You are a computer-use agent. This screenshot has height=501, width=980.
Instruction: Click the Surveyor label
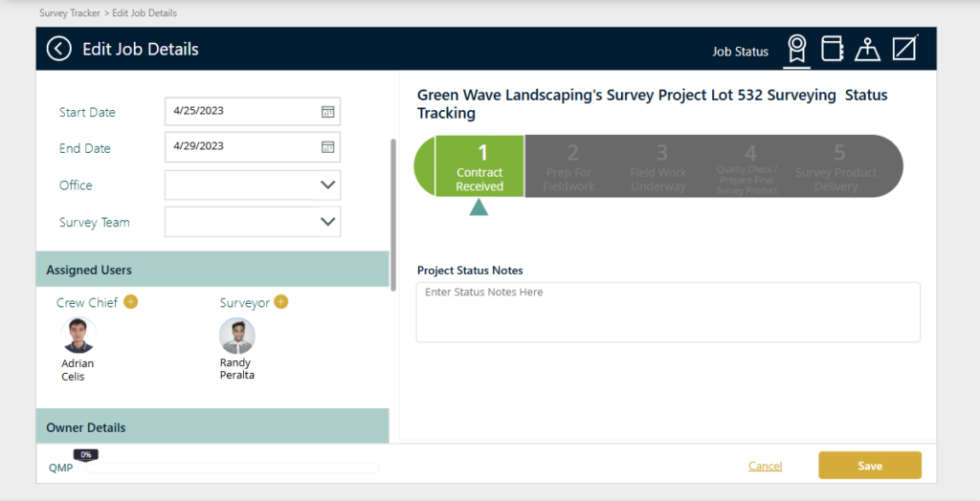pyautogui.click(x=244, y=303)
